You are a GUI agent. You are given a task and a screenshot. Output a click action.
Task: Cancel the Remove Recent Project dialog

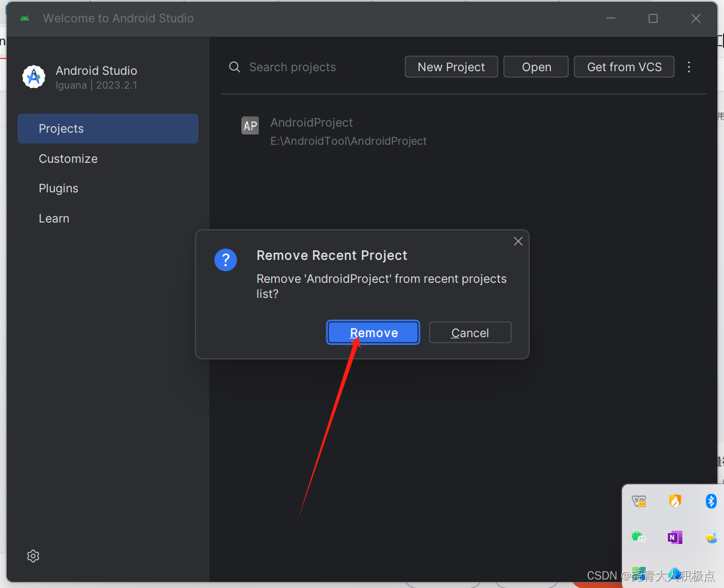coord(470,332)
